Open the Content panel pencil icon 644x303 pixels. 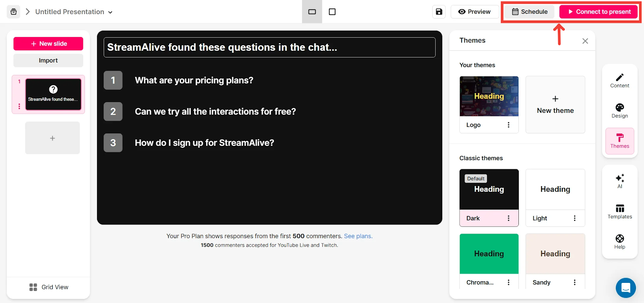point(619,77)
